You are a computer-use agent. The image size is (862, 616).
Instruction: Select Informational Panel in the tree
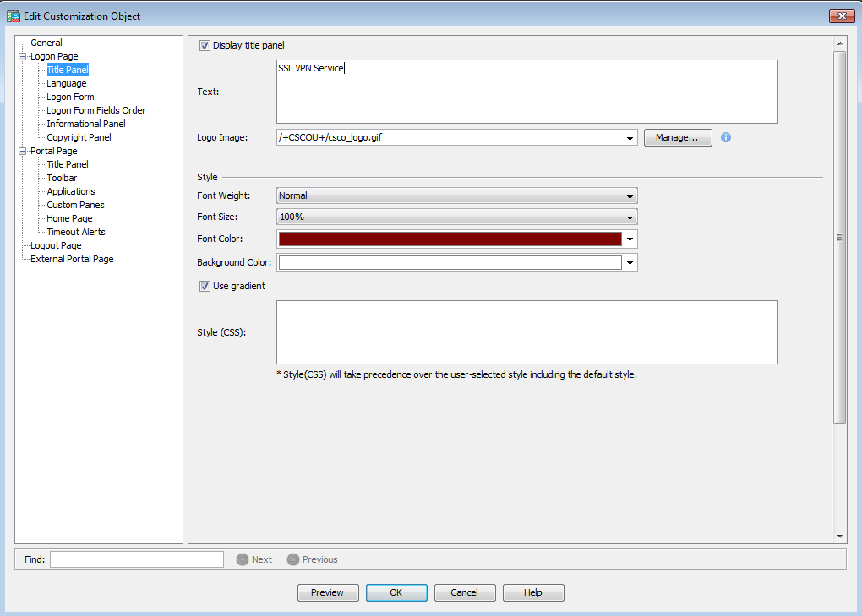coord(86,124)
